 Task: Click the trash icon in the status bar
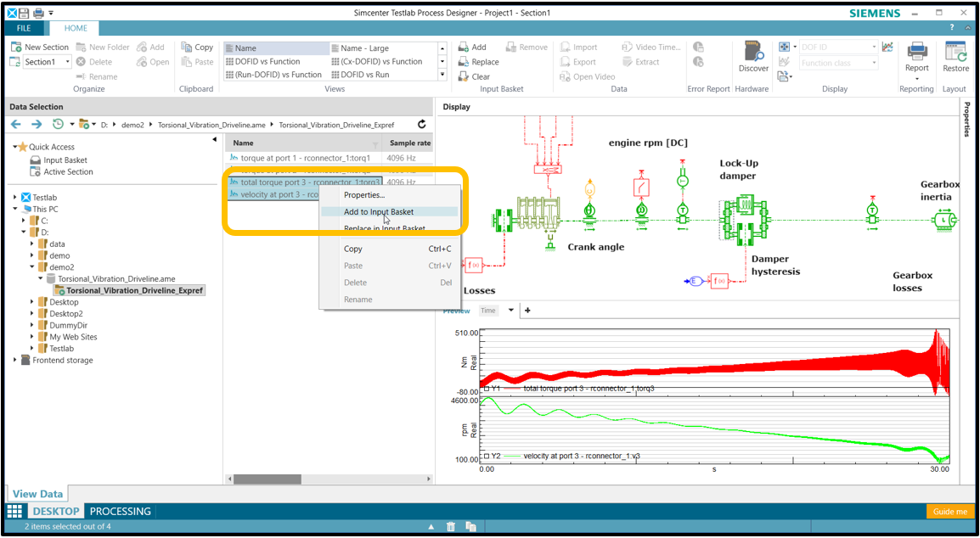[451, 527]
